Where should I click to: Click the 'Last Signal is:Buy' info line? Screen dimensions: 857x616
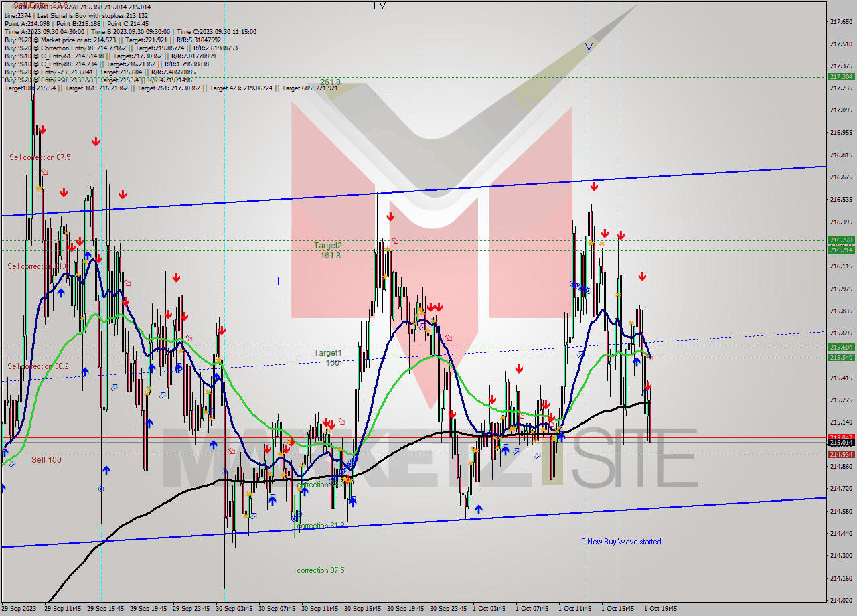[x=76, y=15]
